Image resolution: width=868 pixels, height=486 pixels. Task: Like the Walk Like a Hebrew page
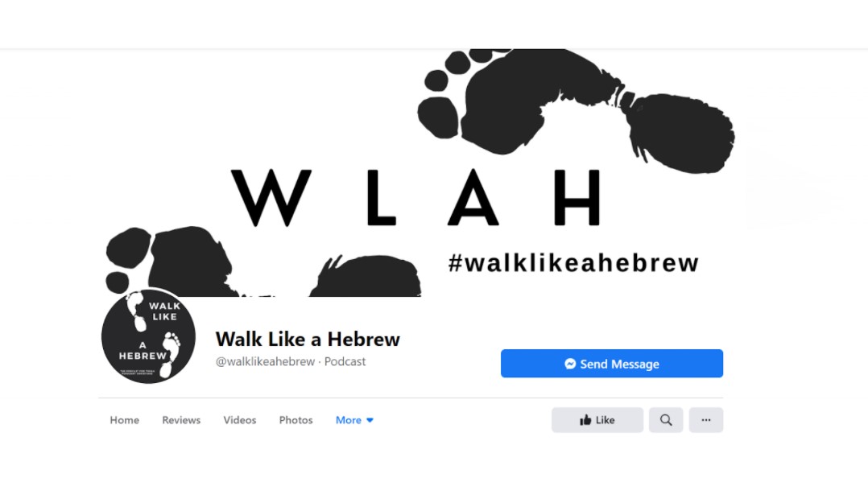pos(597,420)
